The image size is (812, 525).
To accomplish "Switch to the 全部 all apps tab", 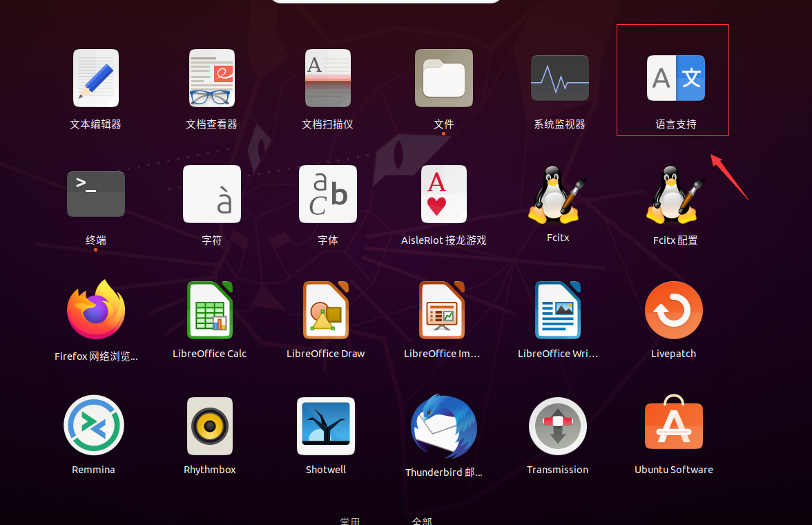I will coord(421,521).
